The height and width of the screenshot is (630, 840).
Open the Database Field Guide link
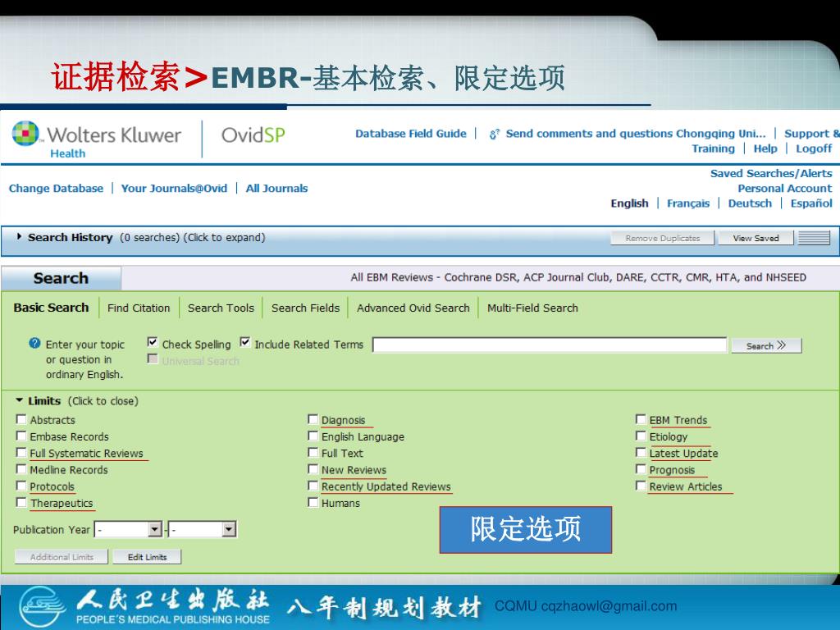[411, 134]
